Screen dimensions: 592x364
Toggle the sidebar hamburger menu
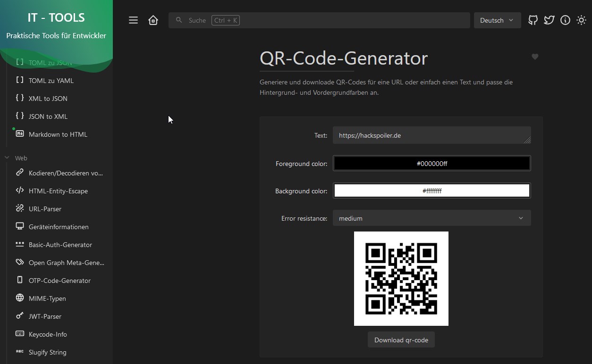pos(133,20)
